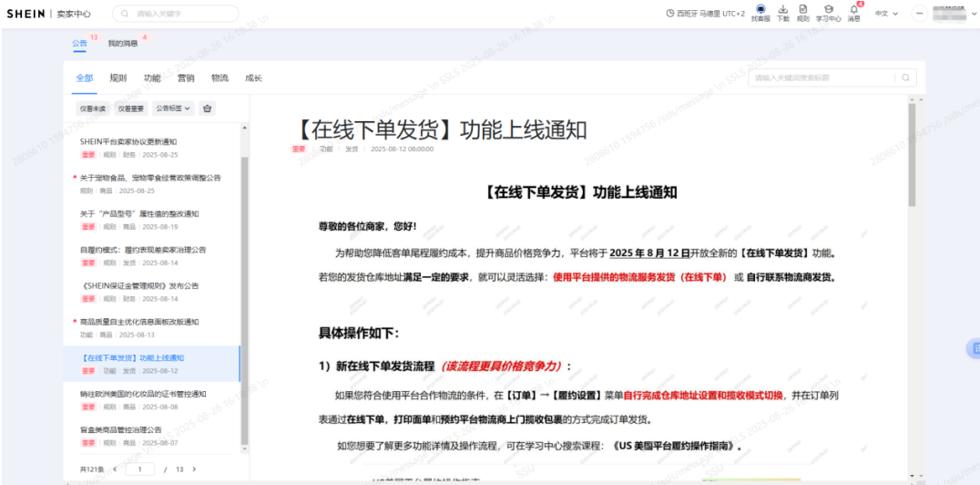Click the 消息 notification bell icon
This screenshot has width=980, height=485.
coord(853,10)
